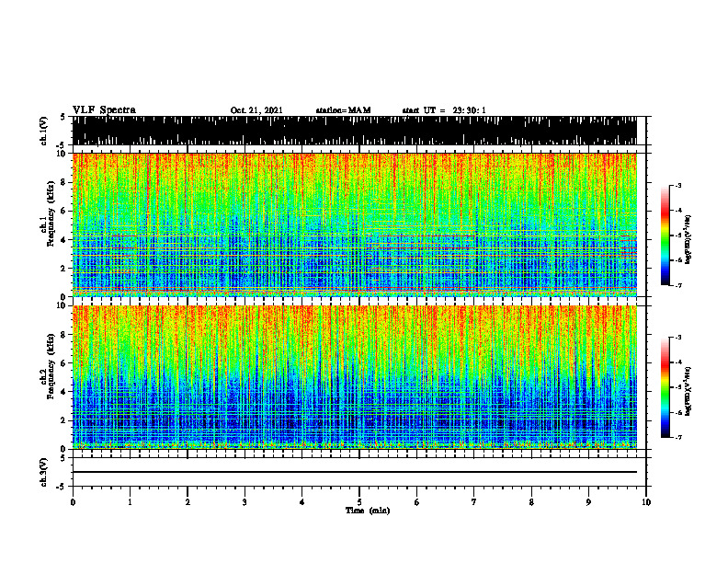
Task: Click the "start UT = 23:30:1" text
Action: click(x=444, y=110)
